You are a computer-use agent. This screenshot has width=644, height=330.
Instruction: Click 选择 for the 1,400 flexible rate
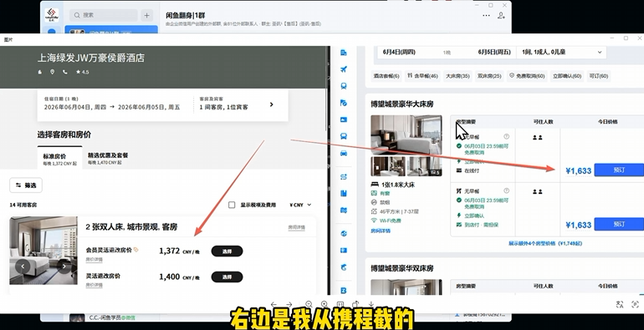click(227, 277)
